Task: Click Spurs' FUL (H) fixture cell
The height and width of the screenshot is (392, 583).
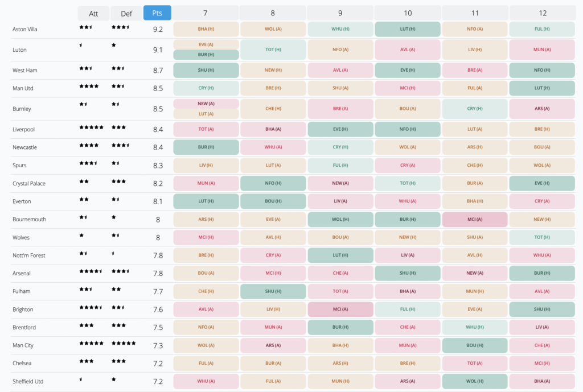Action: pyautogui.click(x=340, y=165)
